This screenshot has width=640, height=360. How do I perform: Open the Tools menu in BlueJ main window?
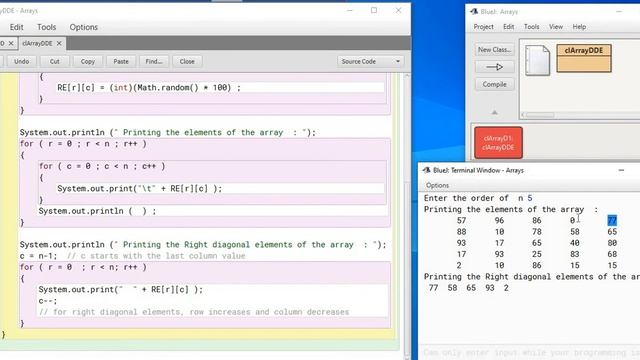531,27
